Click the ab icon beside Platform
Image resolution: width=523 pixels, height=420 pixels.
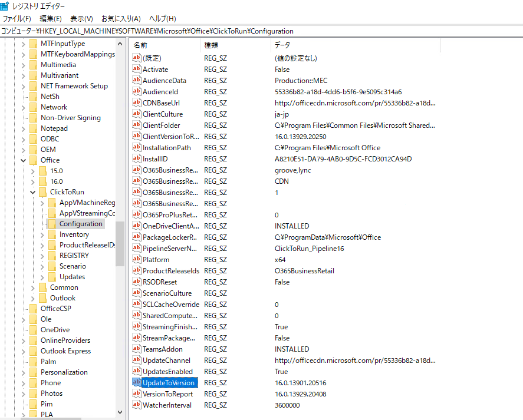pos(136,259)
